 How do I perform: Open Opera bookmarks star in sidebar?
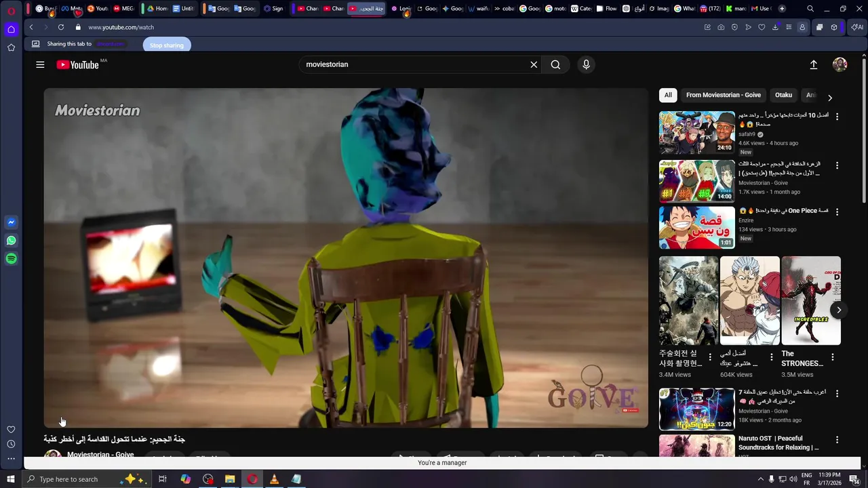[11, 47]
